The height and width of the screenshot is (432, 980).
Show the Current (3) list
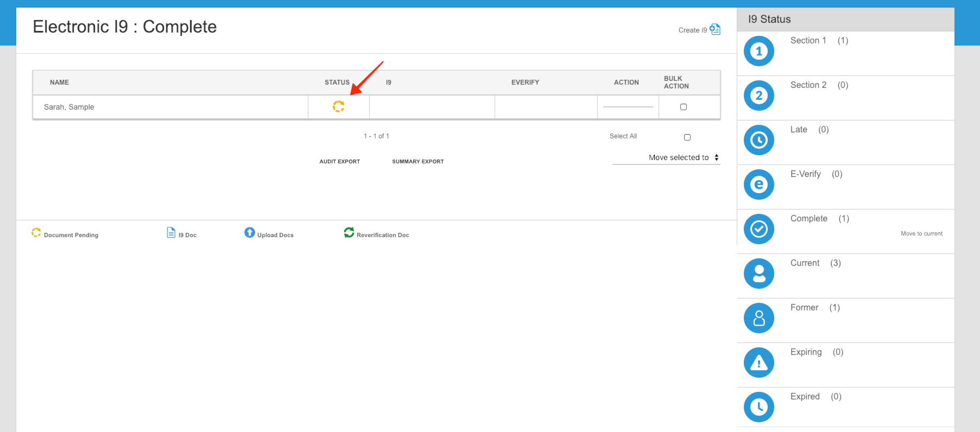pyautogui.click(x=815, y=263)
